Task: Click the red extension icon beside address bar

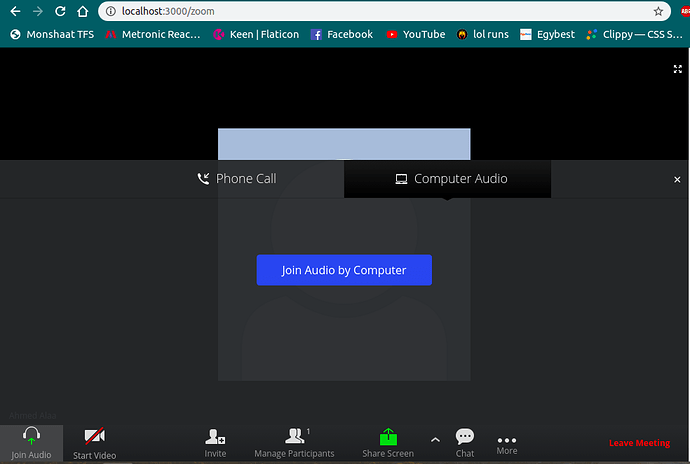Action: click(685, 11)
